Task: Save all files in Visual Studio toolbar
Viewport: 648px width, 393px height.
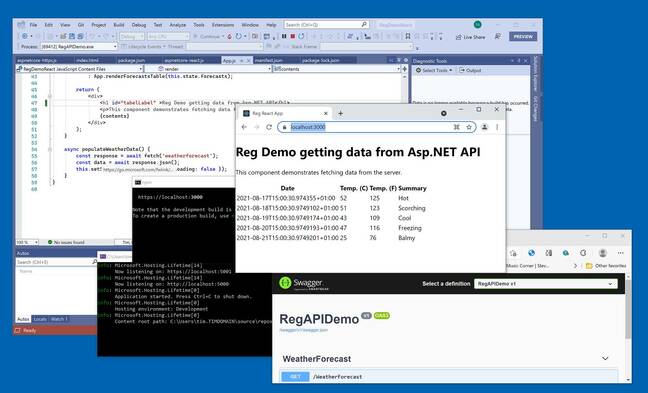Action: tap(81, 36)
